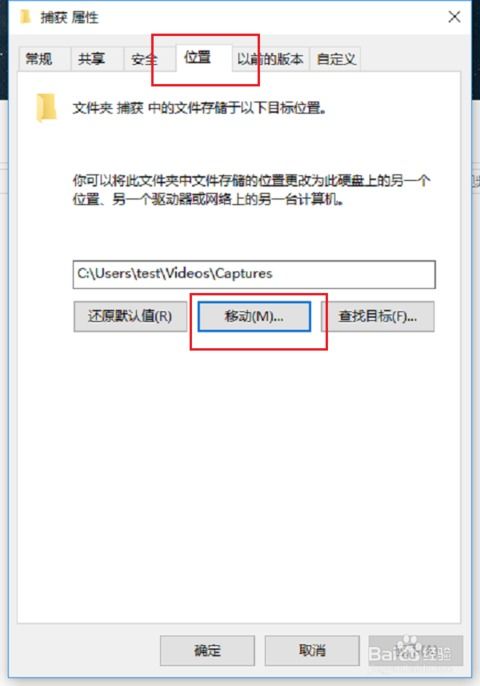The image size is (480, 686).
Task: Switch to the 常规 tab
Action: coord(39,59)
